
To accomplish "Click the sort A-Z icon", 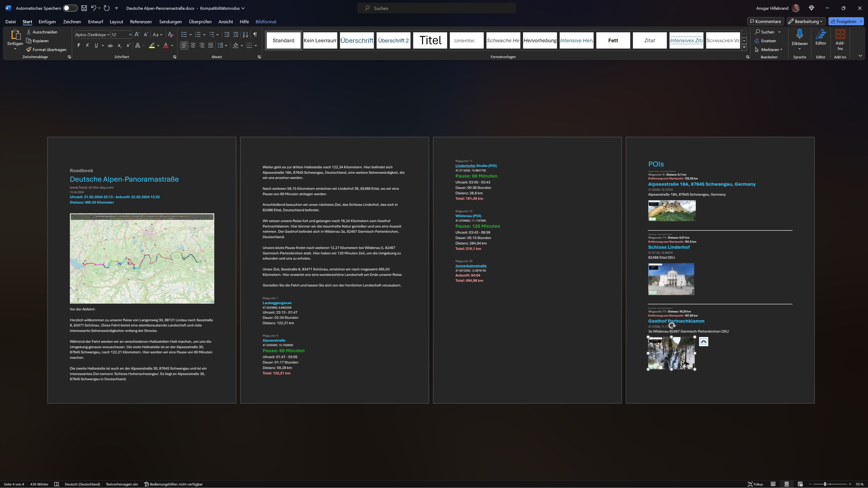I will pos(245,35).
